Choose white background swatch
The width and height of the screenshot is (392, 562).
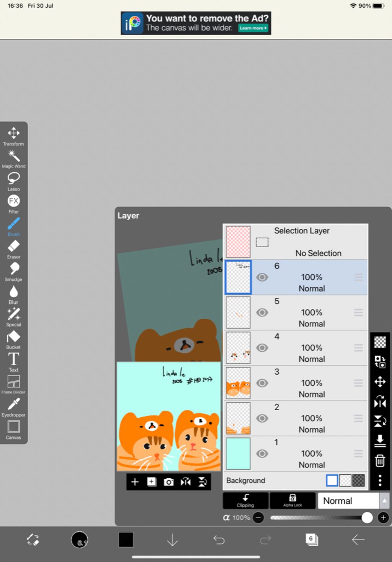[x=332, y=480]
